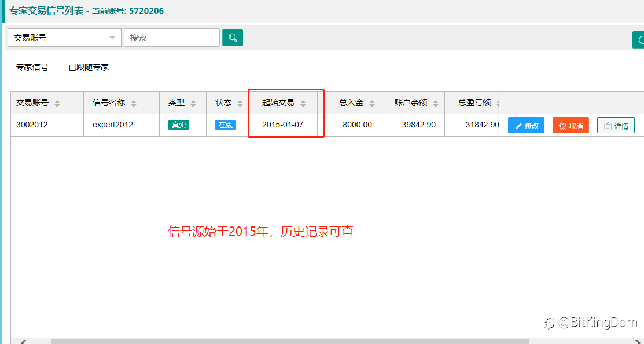Image resolution: width=644 pixels, height=344 pixels.
Task: Click the blue 修改 button
Action: click(526, 125)
